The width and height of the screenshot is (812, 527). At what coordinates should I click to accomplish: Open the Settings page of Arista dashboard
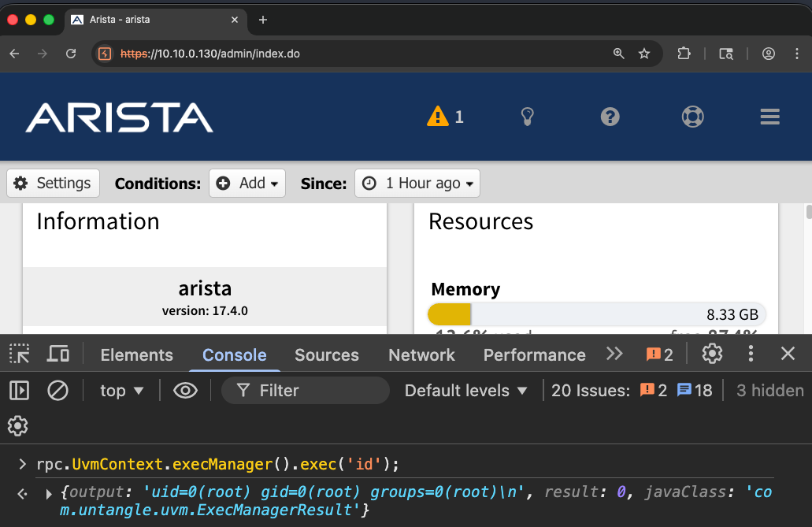[x=53, y=183]
